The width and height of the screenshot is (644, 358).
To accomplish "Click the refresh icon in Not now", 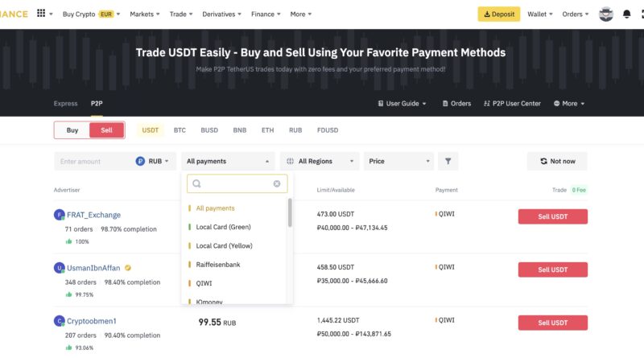I will pyautogui.click(x=544, y=161).
